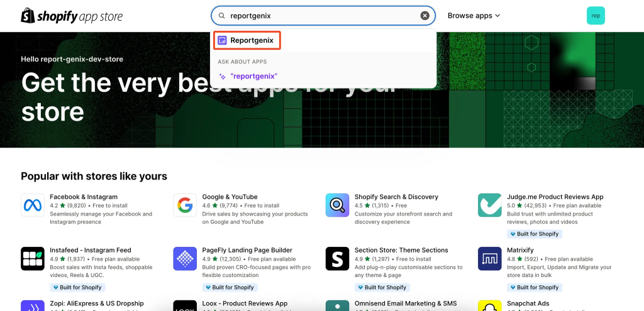Open Zopi: AliExpress & US Dropship link
Viewport: 644px width, 311px height.
[x=97, y=303]
